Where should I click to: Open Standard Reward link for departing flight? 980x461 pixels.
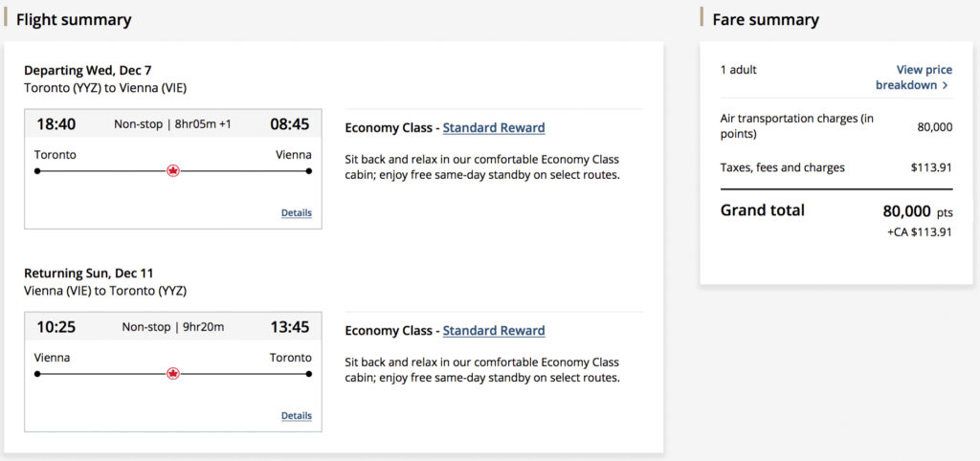494,128
